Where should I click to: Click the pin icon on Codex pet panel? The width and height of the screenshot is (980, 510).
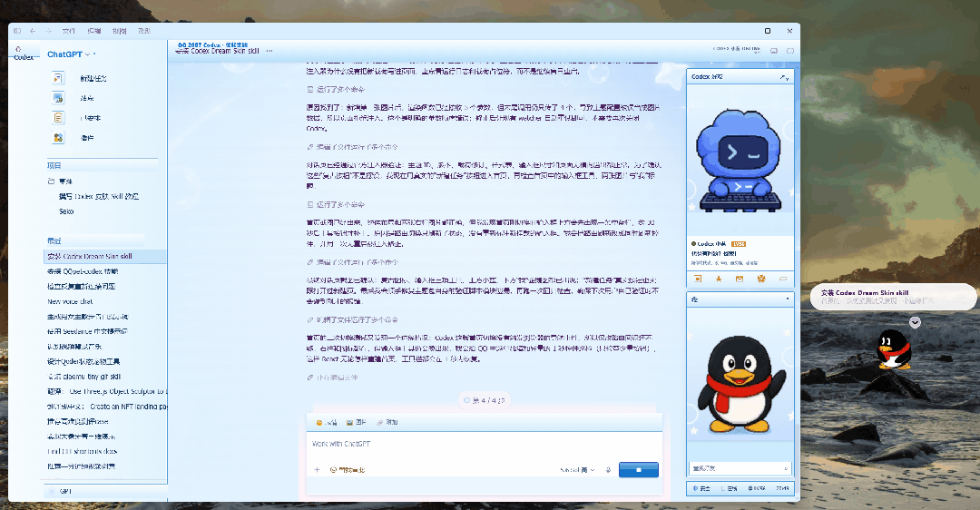coord(784,77)
